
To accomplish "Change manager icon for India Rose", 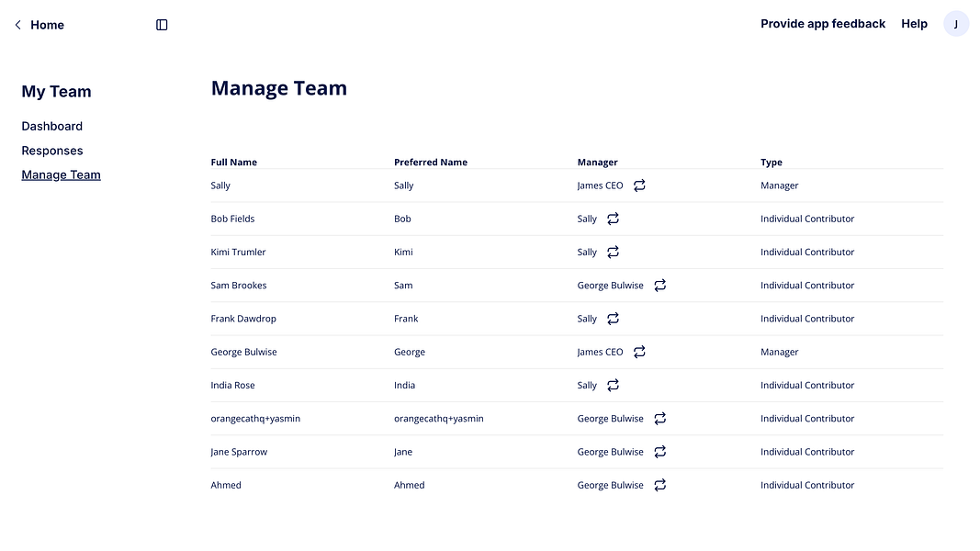I will tap(614, 386).
